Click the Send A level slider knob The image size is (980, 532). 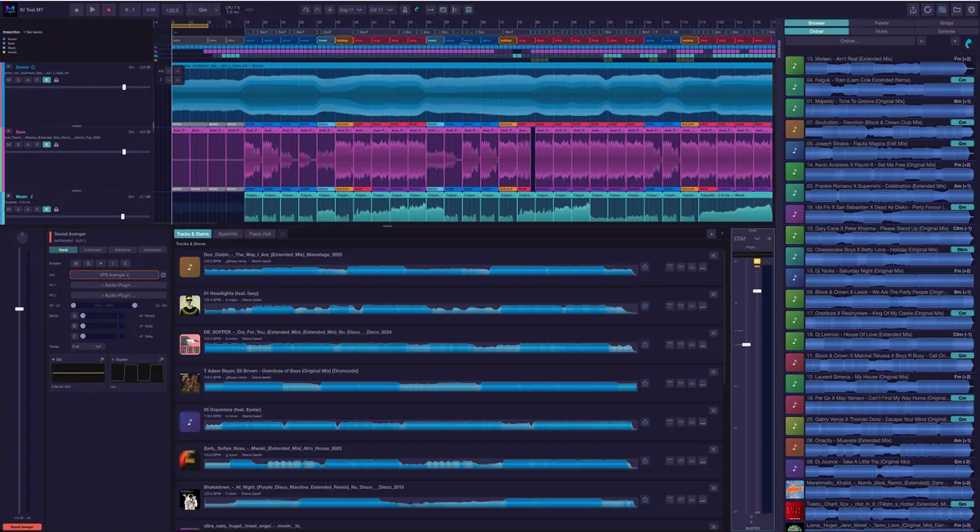84,315
